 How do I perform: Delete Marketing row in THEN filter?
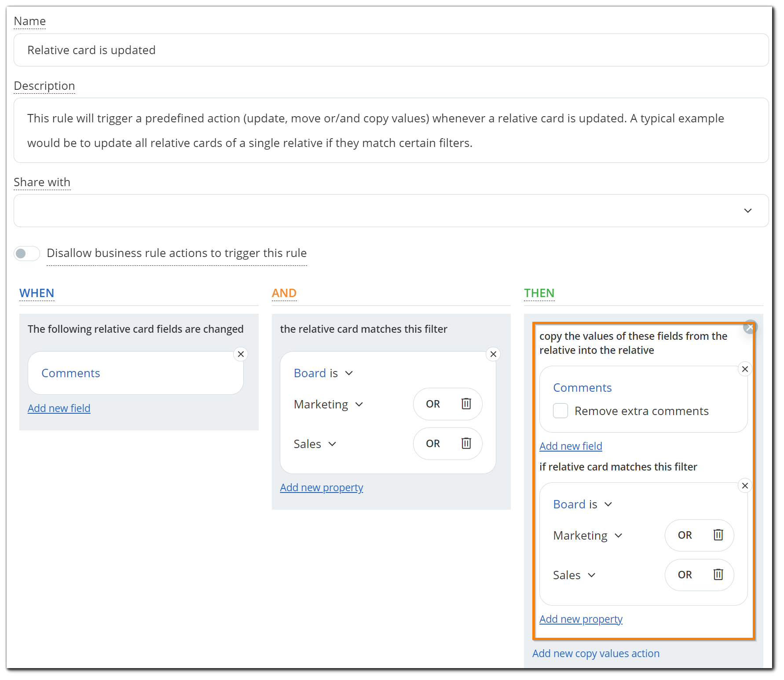coord(718,535)
